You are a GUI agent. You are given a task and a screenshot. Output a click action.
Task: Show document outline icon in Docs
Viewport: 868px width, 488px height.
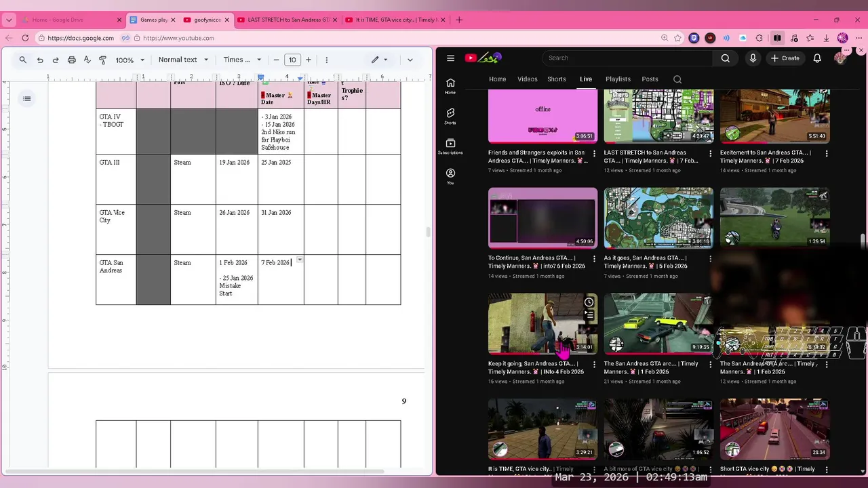26,99
